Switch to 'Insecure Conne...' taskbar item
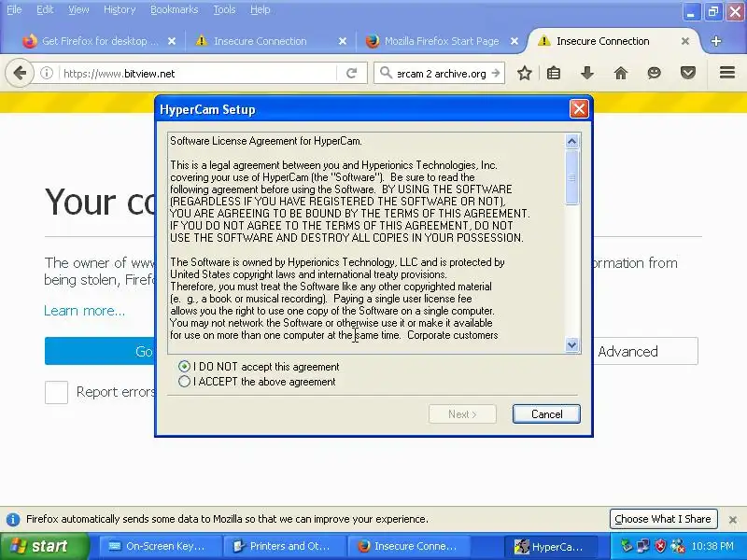 click(x=408, y=546)
